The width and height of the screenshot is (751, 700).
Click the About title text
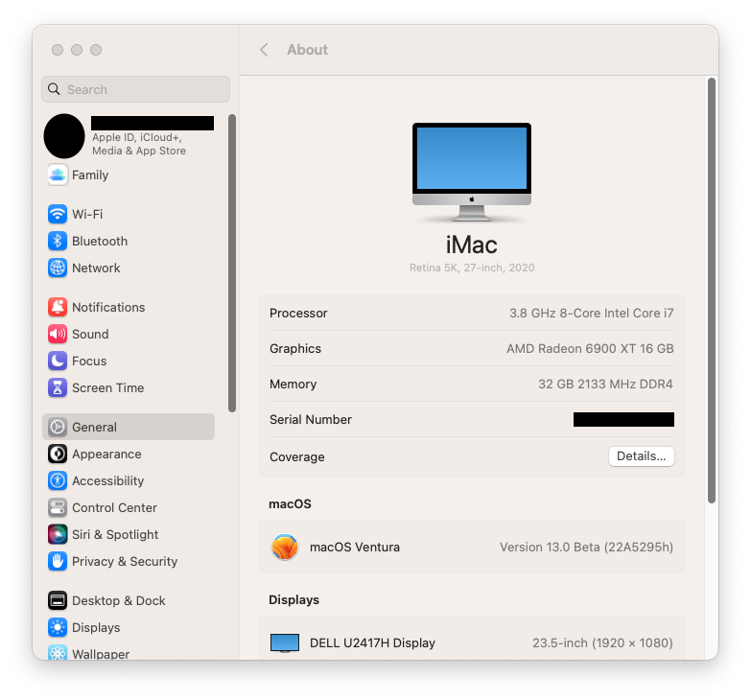(x=307, y=50)
